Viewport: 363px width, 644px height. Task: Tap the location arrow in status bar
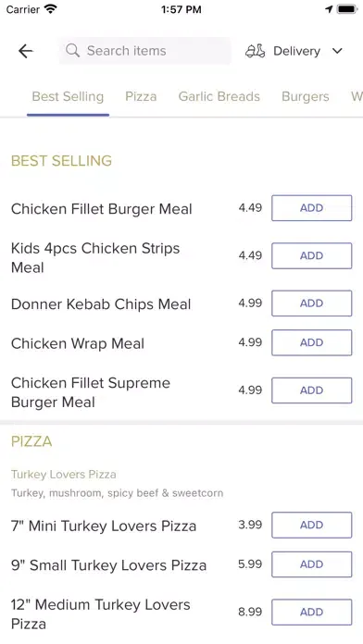click(329, 9)
